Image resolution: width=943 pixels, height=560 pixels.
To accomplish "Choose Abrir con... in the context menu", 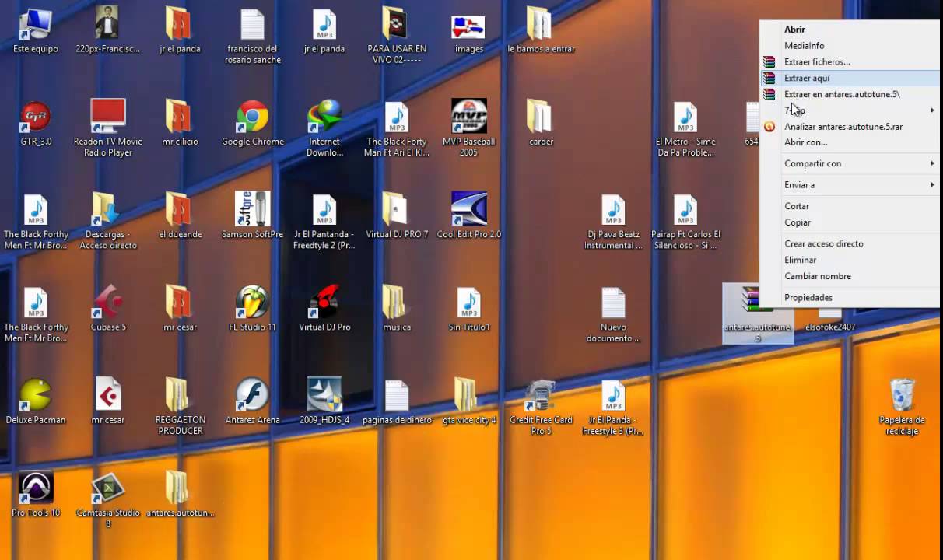I will point(850,142).
